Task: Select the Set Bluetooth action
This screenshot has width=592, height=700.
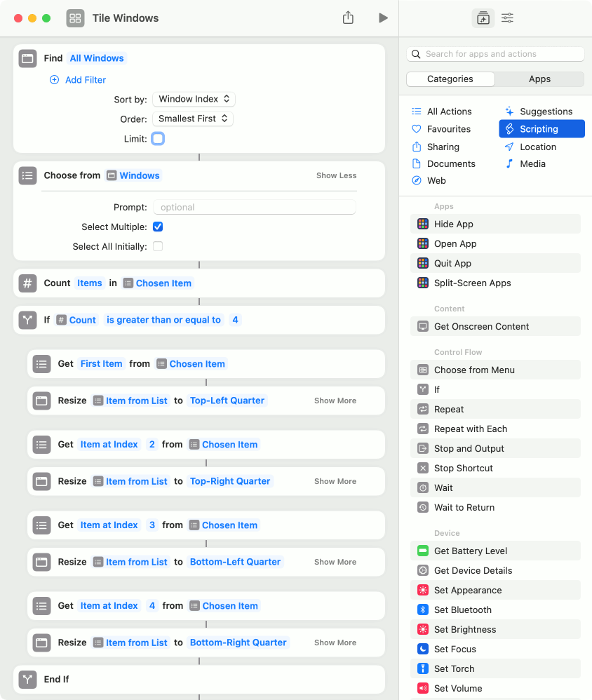Action: [x=462, y=610]
